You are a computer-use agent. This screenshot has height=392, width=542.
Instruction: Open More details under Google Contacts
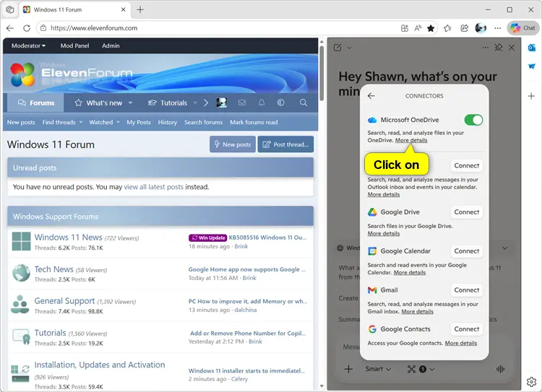pos(461,343)
